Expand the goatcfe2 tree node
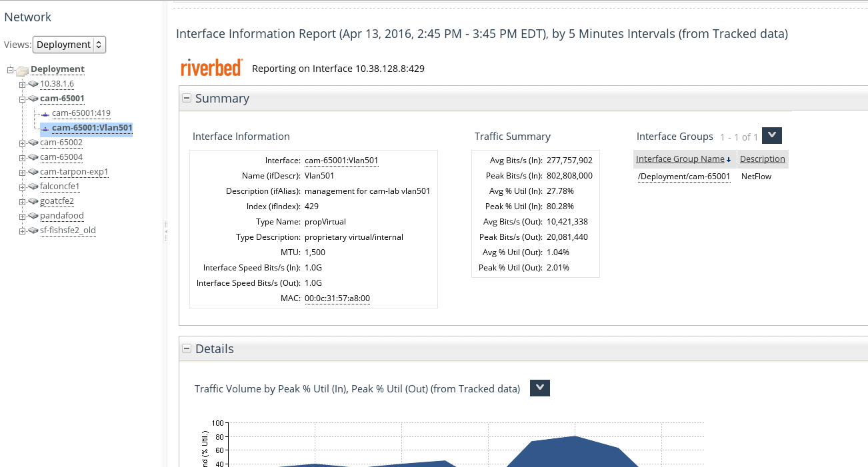868x467 pixels. click(x=22, y=201)
